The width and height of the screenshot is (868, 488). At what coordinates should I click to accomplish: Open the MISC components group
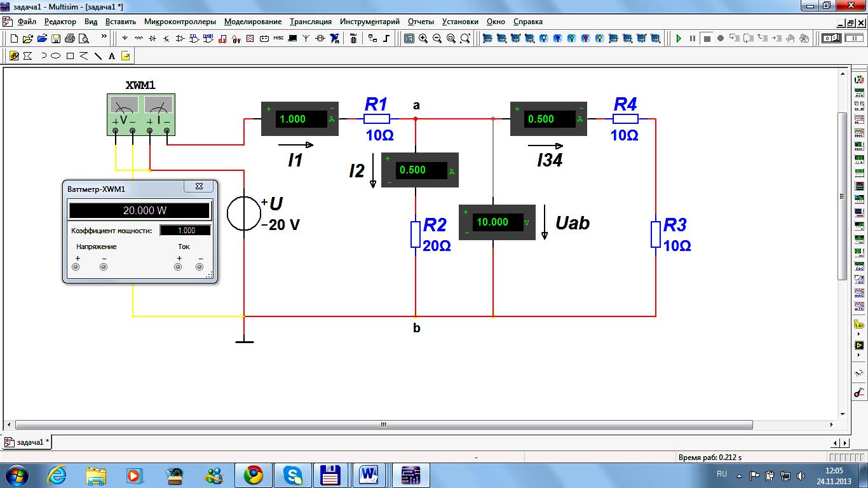click(x=278, y=39)
